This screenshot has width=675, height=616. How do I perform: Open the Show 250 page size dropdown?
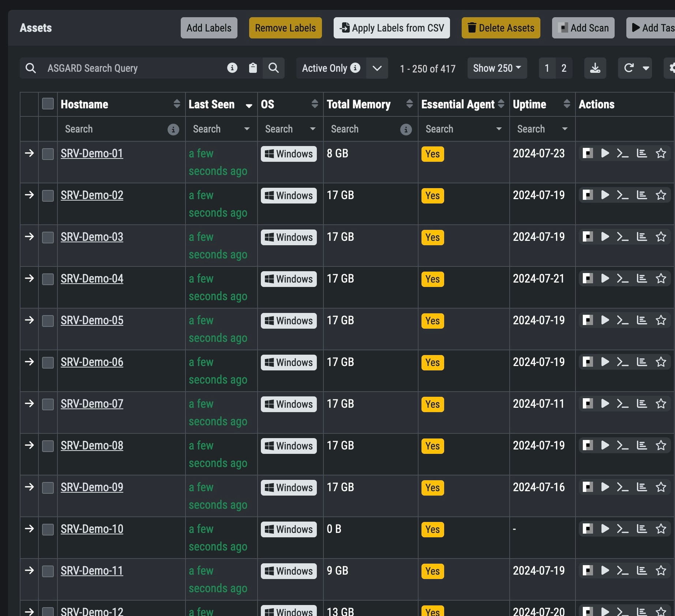[497, 68]
